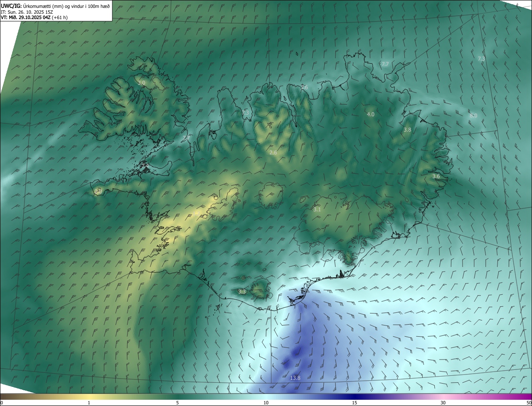
Task: Click the 3.6 value label
Action: pos(436,176)
